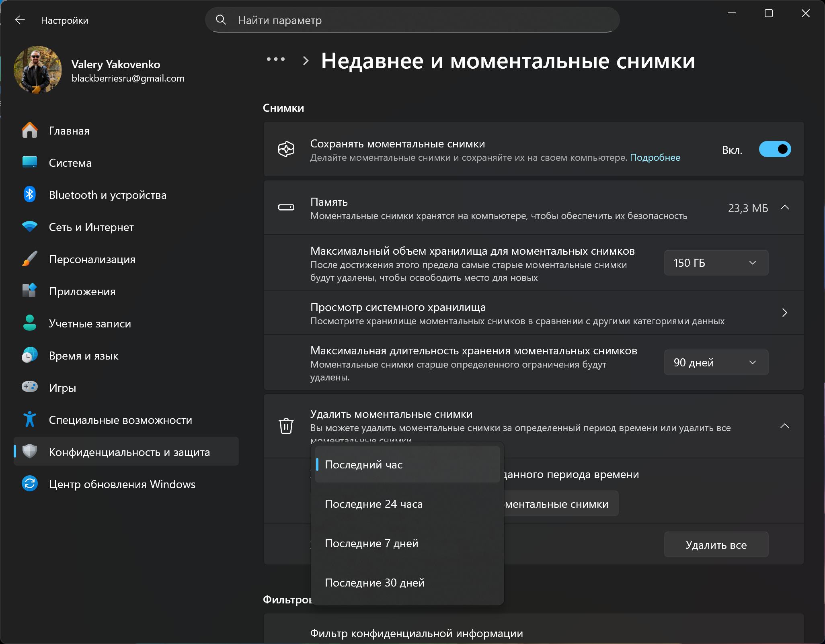Open the Центр обновления Windows icon
The width and height of the screenshot is (825, 644).
tap(29, 484)
